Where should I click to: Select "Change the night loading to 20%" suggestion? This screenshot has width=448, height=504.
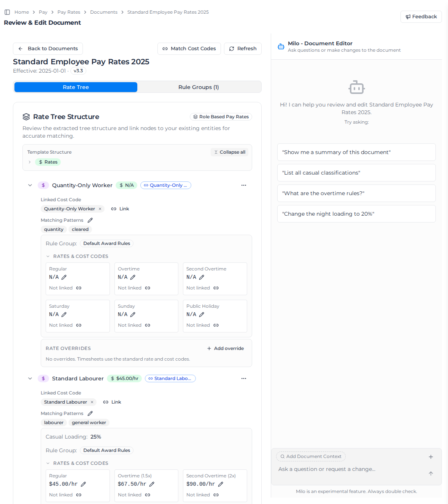pos(356,214)
